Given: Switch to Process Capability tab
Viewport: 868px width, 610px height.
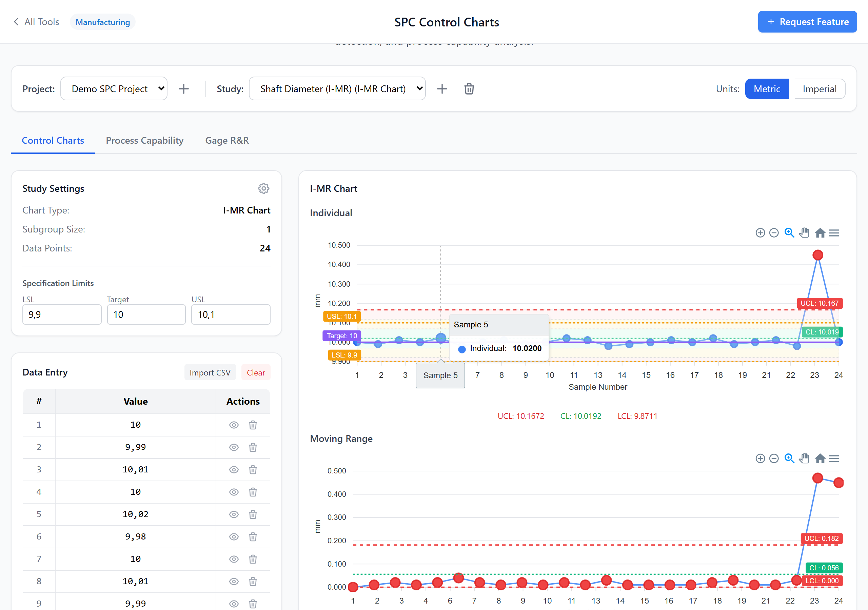Looking at the screenshot, I should point(144,141).
